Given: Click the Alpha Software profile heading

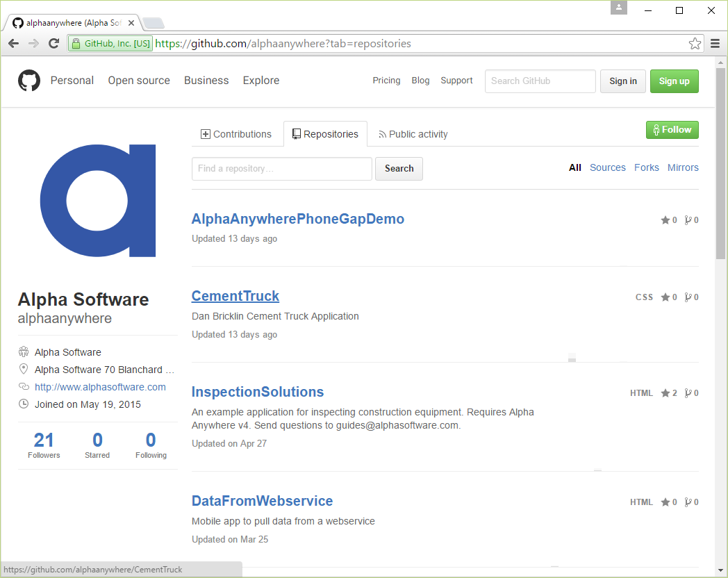Looking at the screenshot, I should pos(83,299).
